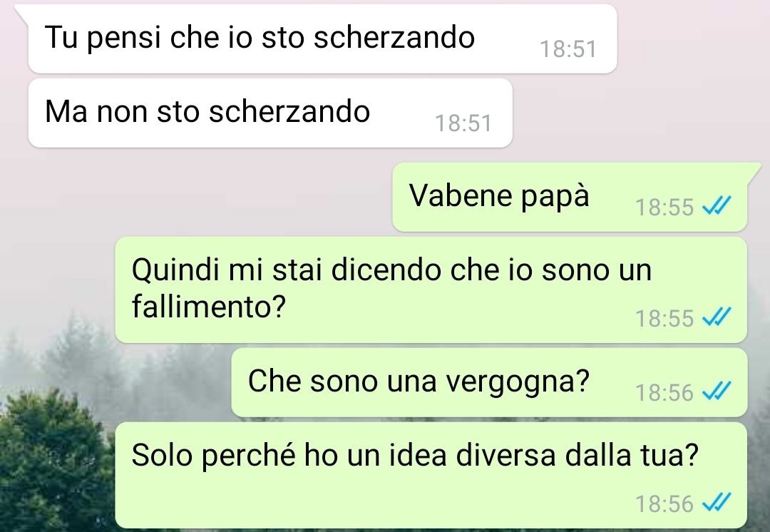This screenshot has height=532, width=770.
Task: Tap the chat wallpaper trees at bottom left
Action: 54,461
